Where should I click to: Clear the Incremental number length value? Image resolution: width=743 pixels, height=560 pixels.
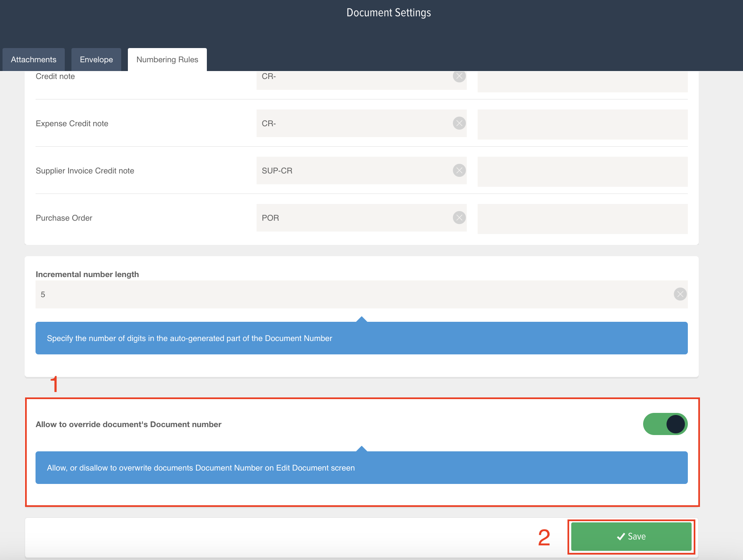tap(680, 294)
